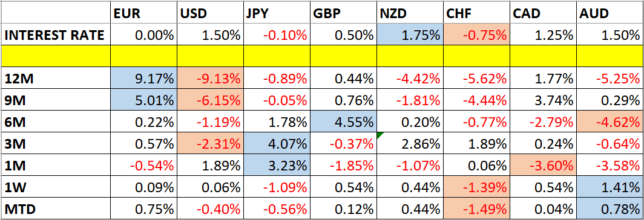Click the MTD row label cell

click(x=56, y=209)
